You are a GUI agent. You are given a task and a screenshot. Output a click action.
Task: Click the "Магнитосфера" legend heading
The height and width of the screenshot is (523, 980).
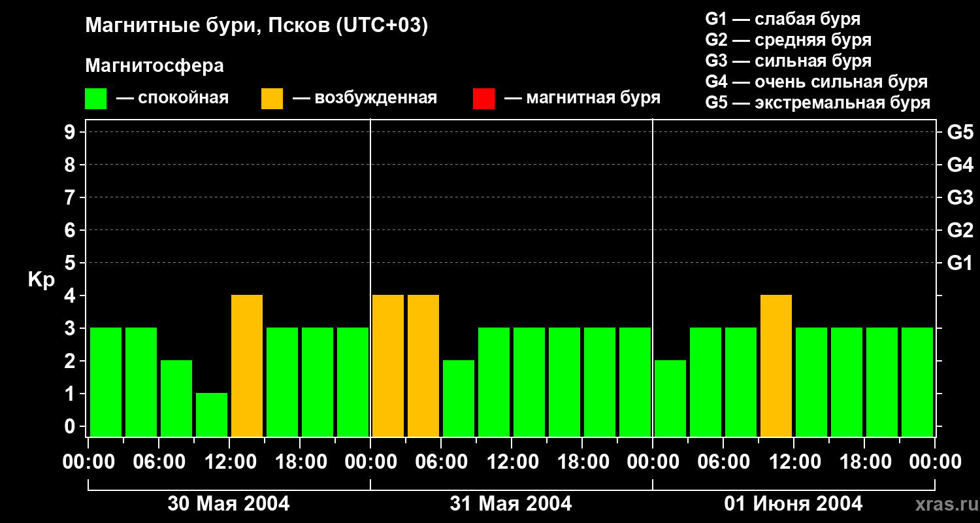pos(154,66)
